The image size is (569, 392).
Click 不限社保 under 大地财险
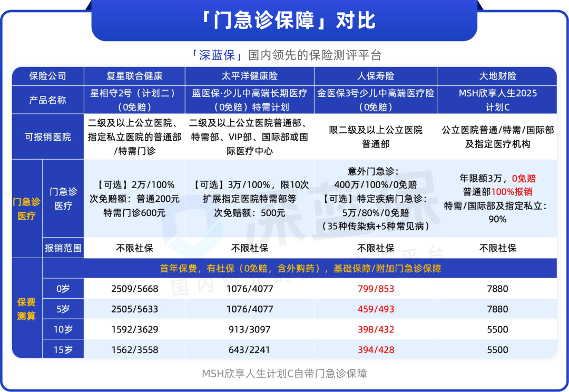click(497, 248)
